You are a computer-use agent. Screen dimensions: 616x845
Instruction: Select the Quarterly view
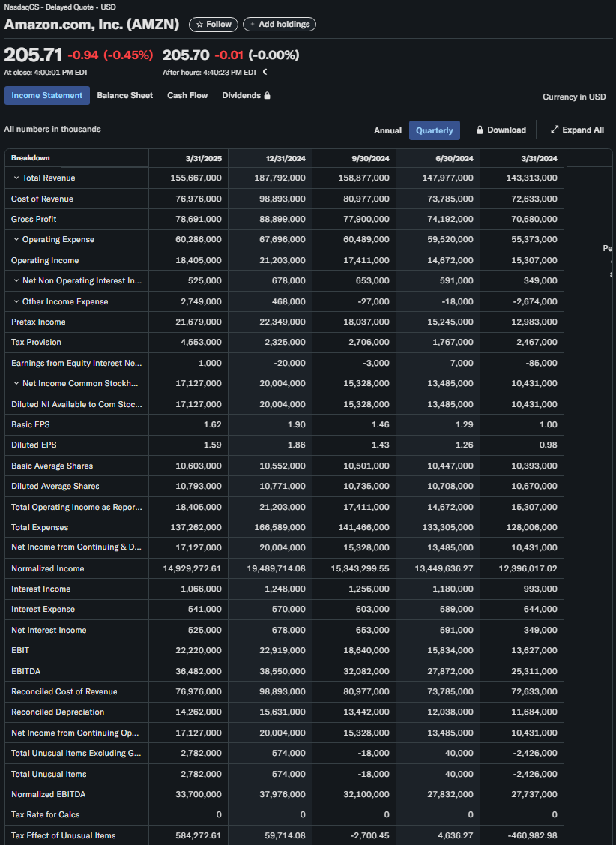(x=435, y=130)
